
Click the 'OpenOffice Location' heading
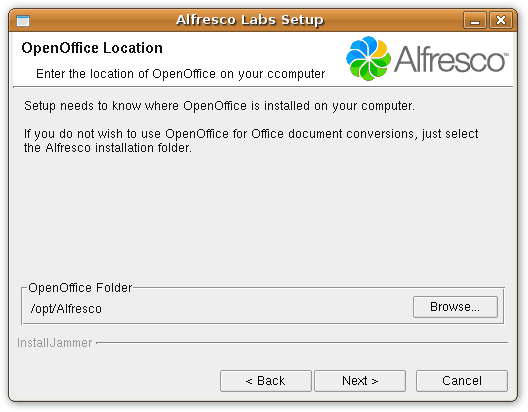[92, 48]
